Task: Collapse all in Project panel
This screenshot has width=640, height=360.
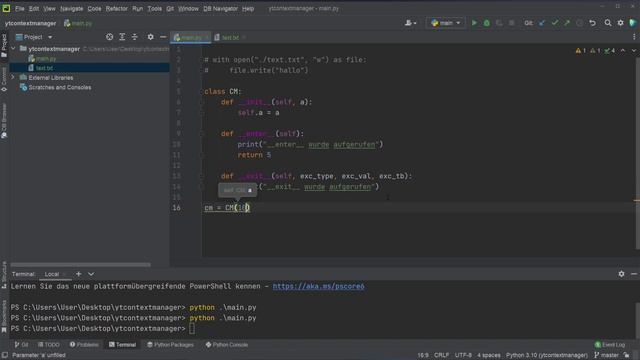Action: click(135, 37)
